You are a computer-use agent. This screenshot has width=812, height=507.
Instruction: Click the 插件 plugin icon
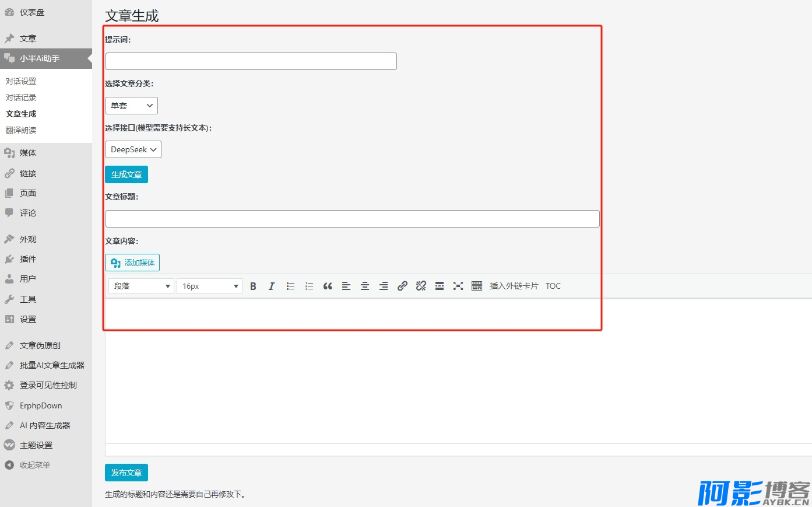[x=9, y=259]
